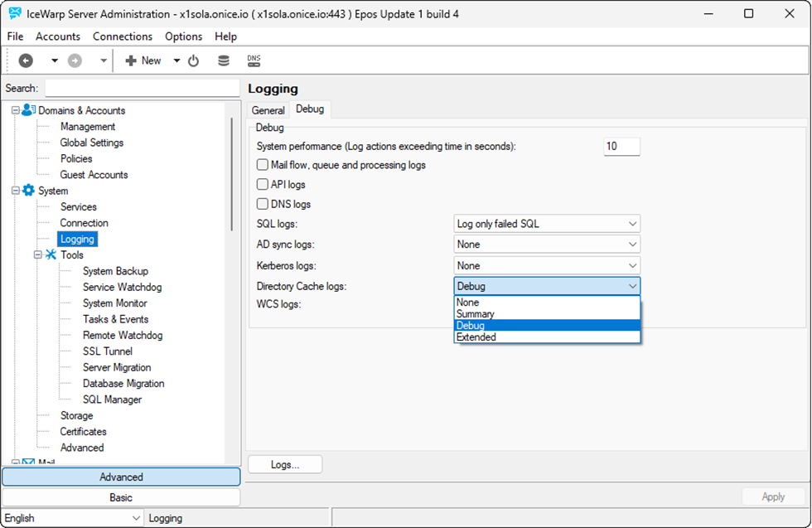Click the System gear icon
The width and height of the screenshot is (812, 528).
(28, 190)
